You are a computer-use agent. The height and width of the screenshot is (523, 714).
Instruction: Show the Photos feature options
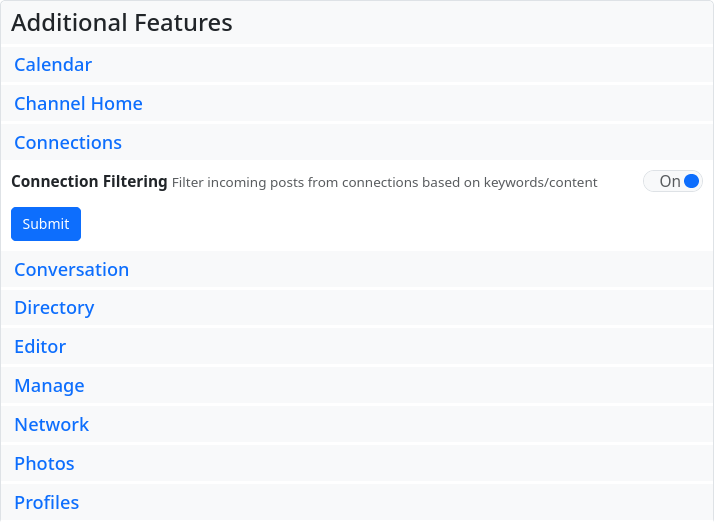(44, 464)
